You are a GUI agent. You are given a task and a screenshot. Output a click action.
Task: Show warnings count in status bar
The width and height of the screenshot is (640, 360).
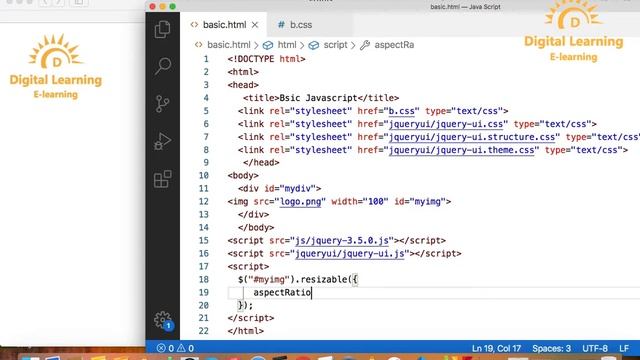[186, 348]
